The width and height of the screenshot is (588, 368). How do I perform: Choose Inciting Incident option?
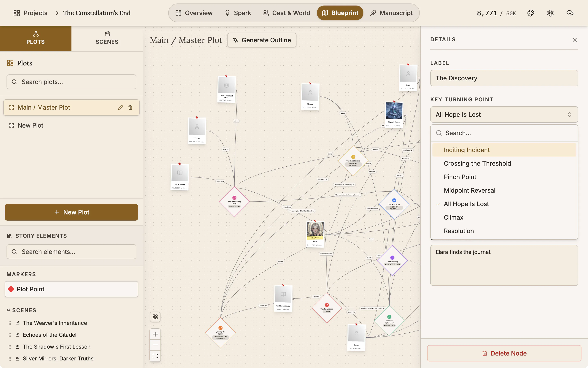(x=504, y=150)
